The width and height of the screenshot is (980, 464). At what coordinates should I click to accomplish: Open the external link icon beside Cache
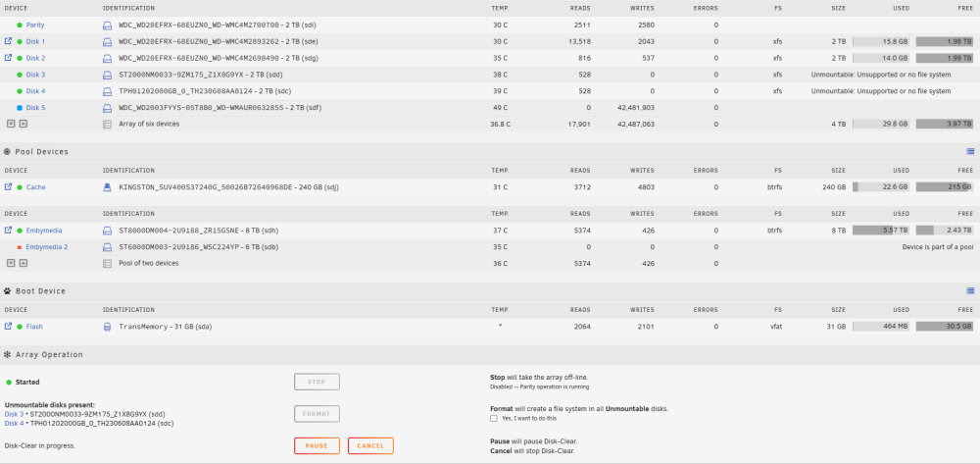click(8, 187)
